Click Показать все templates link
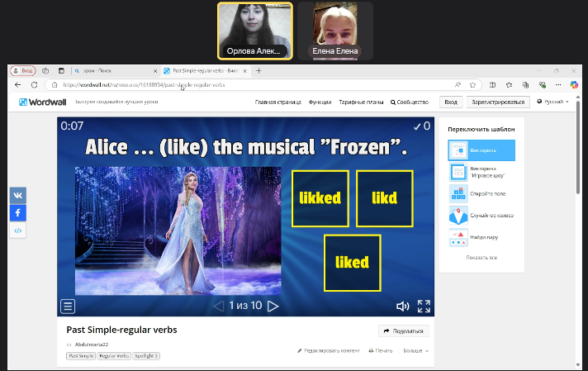 481,258
